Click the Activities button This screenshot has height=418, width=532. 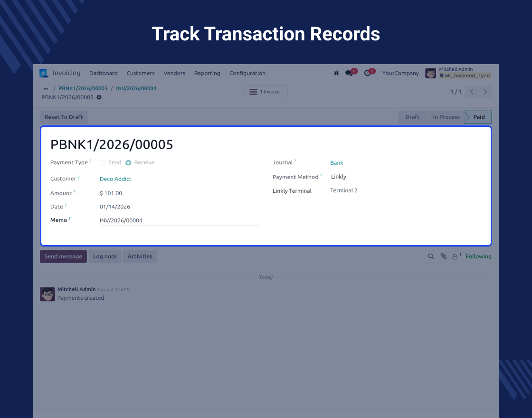click(140, 256)
